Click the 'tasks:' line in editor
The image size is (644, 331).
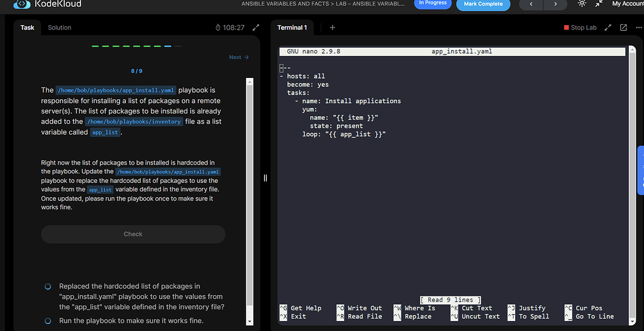click(x=298, y=93)
